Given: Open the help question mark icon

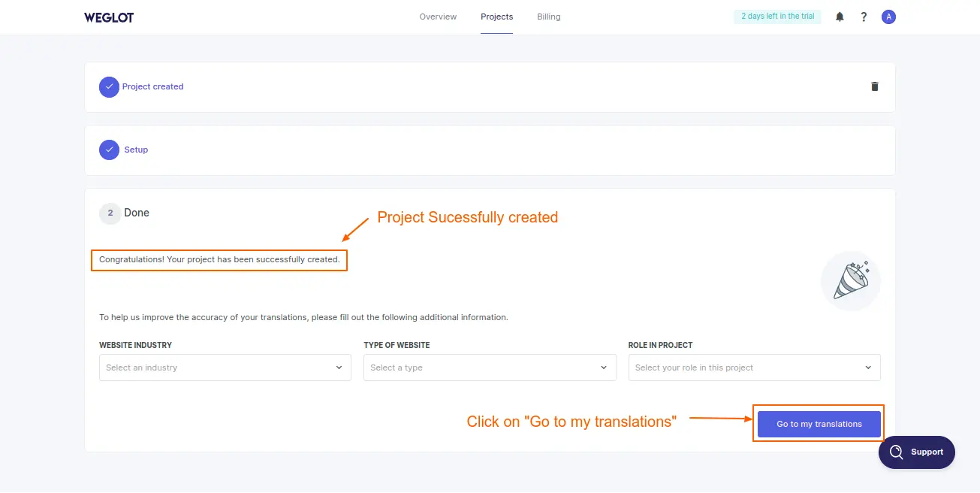Looking at the screenshot, I should (x=864, y=16).
